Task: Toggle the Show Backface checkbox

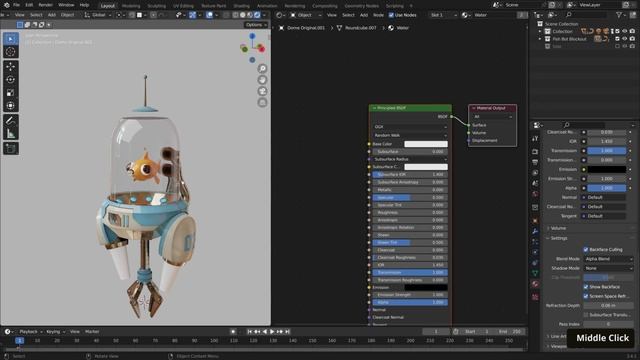Action: 586,287
